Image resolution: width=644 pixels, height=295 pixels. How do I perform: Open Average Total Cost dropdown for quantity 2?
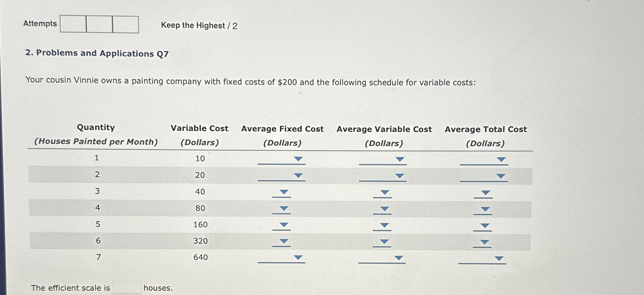[x=501, y=176]
